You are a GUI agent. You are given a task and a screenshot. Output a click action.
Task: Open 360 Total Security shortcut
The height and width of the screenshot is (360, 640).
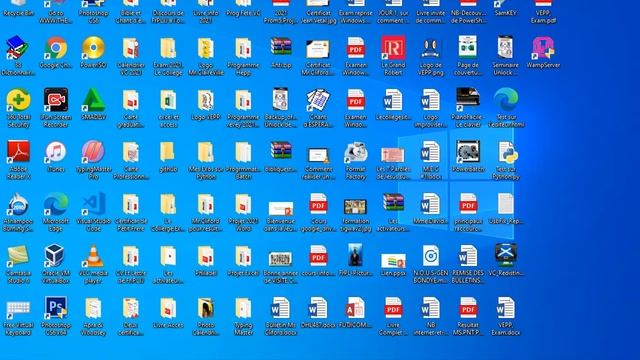tap(18, 100)
